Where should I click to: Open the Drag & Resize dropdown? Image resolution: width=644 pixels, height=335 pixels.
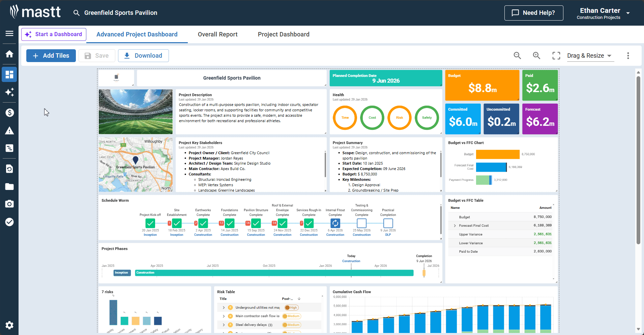pos(590,55)
